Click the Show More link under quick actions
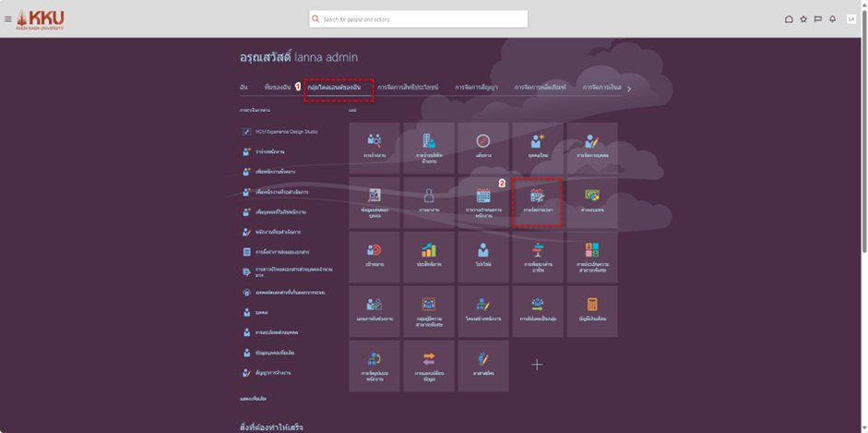 (252, 398)
